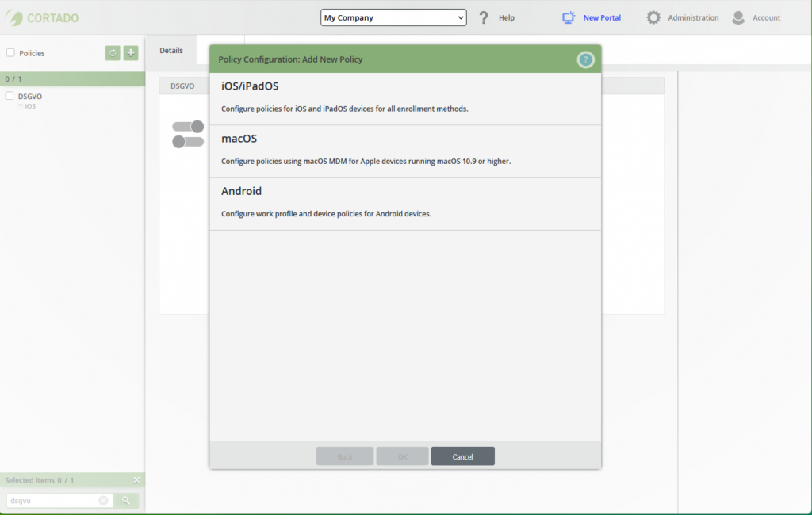Open help via the dialog's question mark icon

point(585,59)
